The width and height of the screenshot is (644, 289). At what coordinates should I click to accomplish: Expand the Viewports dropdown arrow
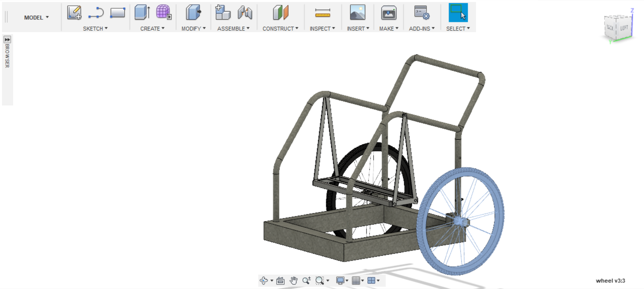(378, 281)
